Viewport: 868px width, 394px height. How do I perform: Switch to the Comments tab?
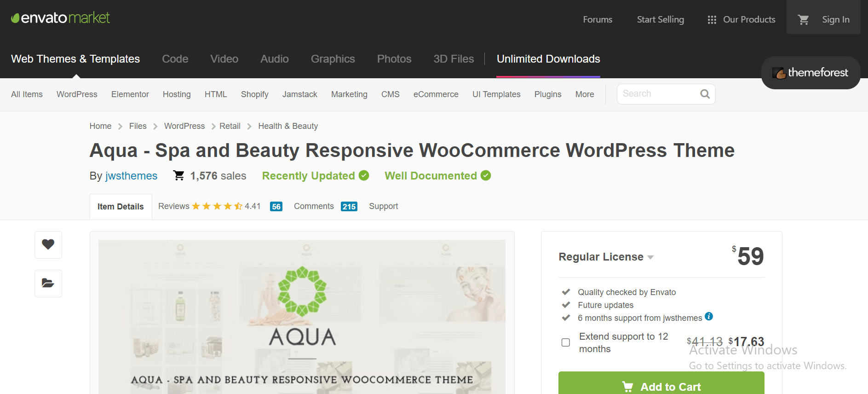[314, 206]
